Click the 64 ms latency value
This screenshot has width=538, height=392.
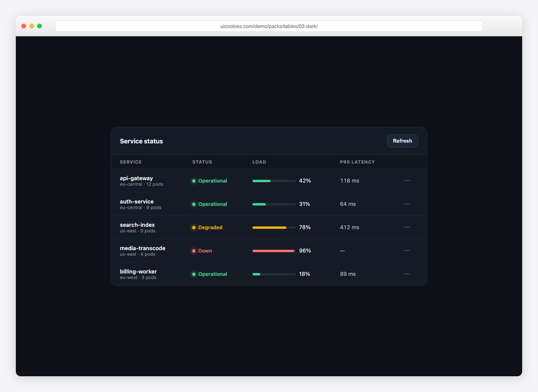348,204
